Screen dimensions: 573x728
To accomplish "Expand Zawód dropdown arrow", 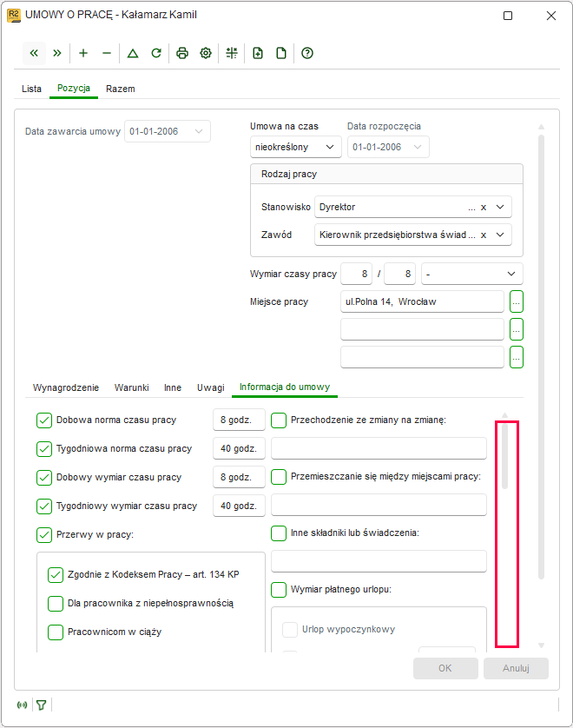I will coord(500,235).
